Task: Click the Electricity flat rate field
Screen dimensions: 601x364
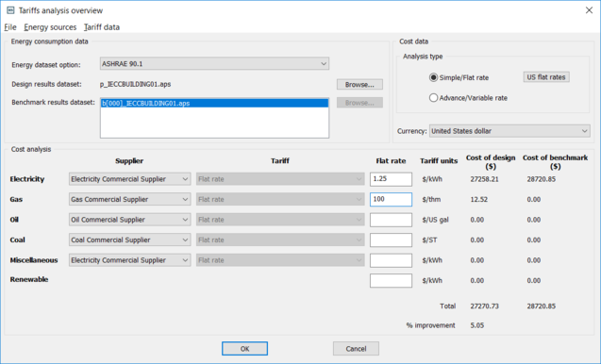Action: [x=391, y=179]
